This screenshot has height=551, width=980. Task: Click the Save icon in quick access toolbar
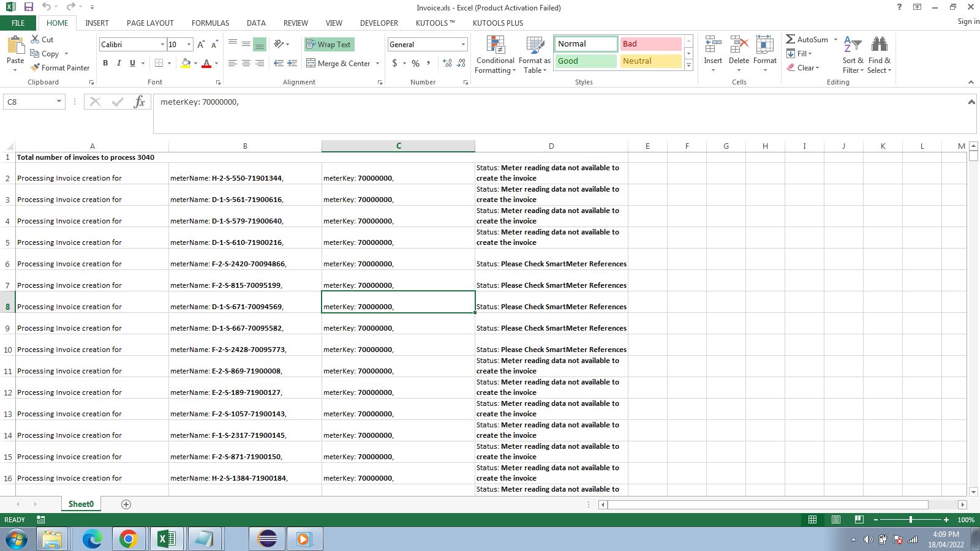tap(28, 7)
